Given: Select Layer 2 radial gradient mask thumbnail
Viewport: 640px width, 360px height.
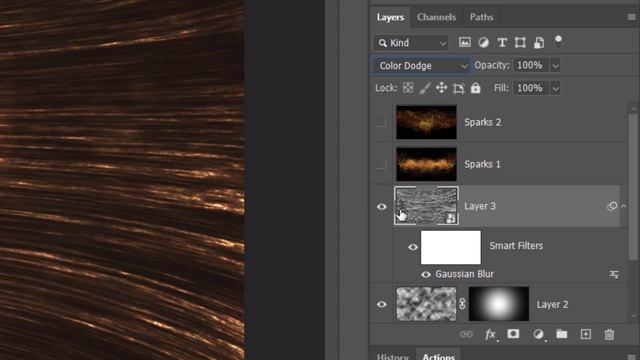Looking at the screenshot, I should pyautogui.click(x=498, y=304).
